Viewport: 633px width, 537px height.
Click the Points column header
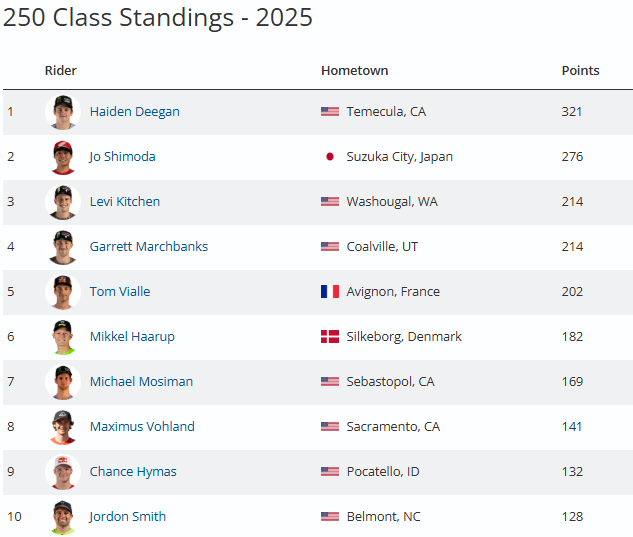[580, 71]
